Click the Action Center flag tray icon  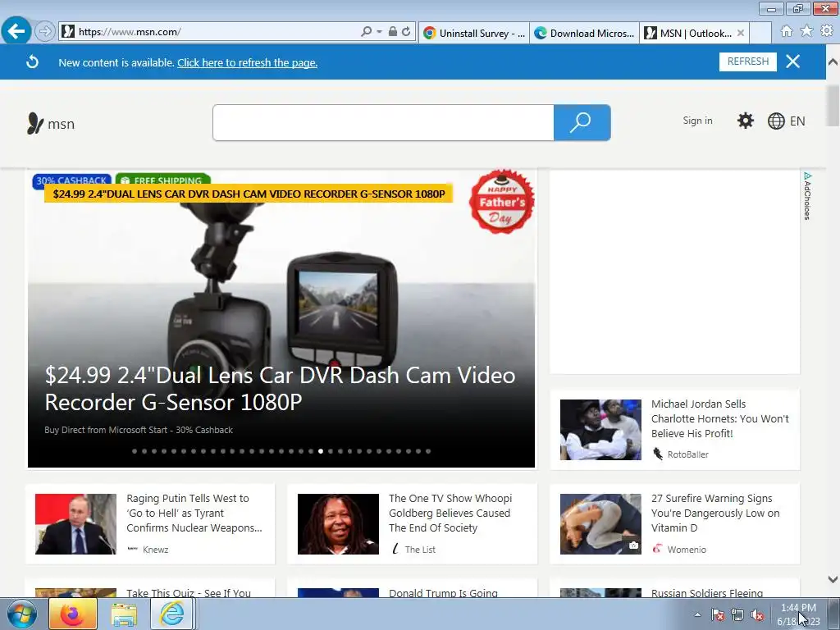pos(718,615)
